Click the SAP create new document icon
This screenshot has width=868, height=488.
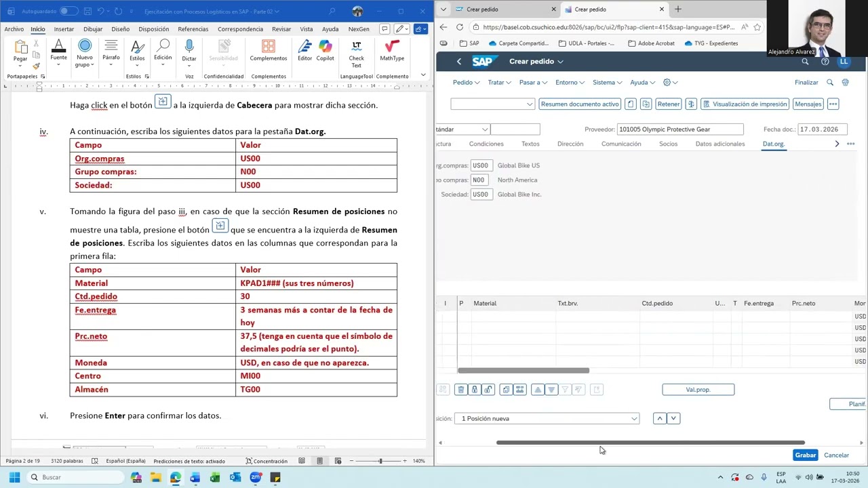(x=631, y=104)
